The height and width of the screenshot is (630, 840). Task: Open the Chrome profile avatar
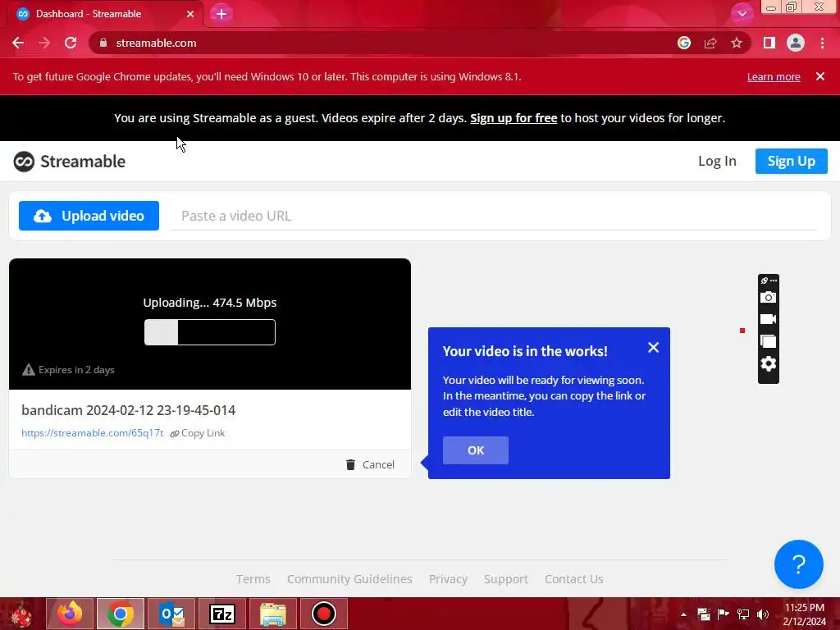[x=796, y=43]
